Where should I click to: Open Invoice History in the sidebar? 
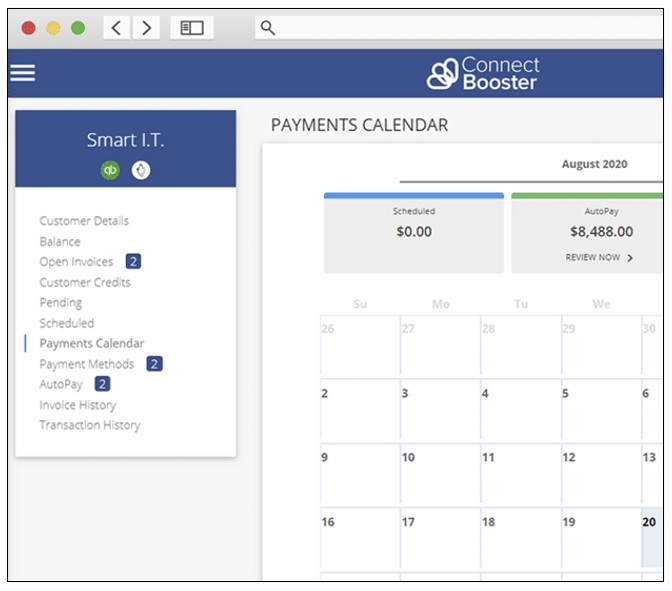pyautogui.click(x=77, y=405)
